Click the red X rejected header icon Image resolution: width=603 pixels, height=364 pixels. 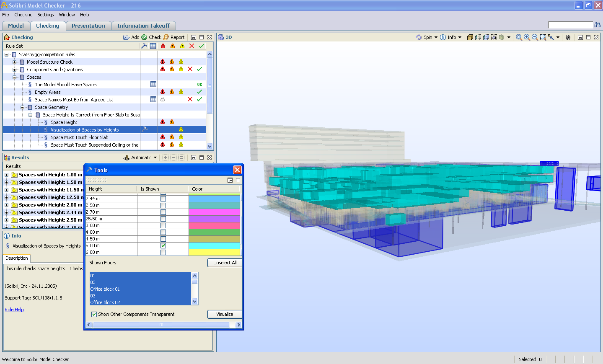click(192, 46)
